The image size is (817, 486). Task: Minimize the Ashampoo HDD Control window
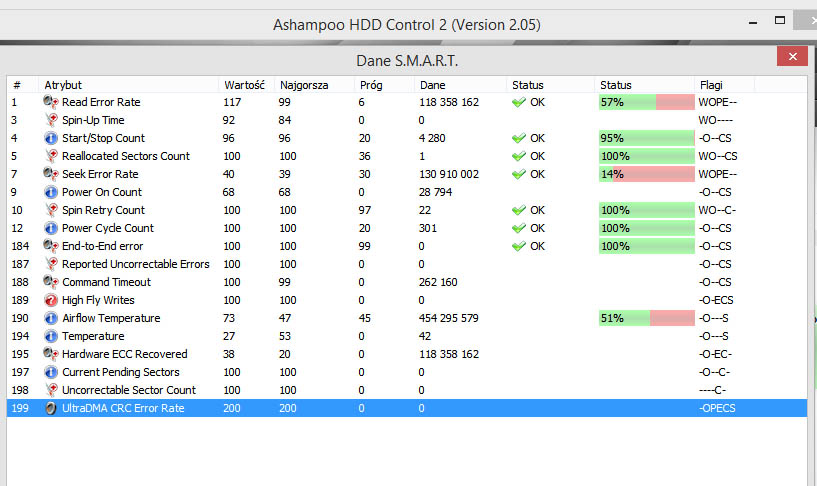click(x=752, y=22)
